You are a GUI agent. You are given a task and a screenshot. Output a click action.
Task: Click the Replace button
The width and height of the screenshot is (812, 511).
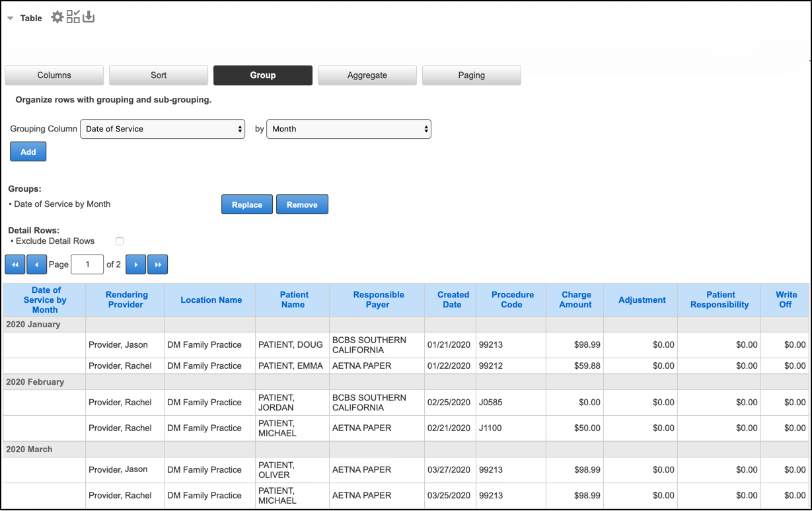coord(247,205)
